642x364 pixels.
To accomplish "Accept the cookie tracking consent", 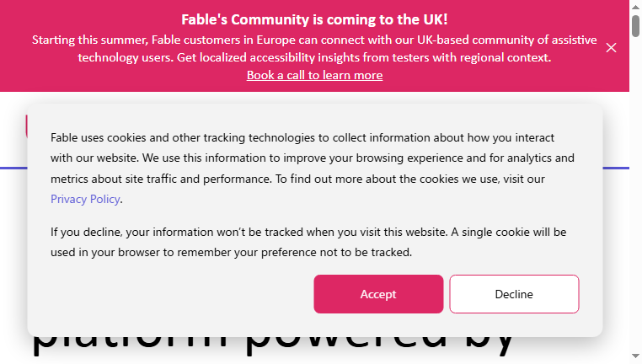I will [x=378, y=294].
